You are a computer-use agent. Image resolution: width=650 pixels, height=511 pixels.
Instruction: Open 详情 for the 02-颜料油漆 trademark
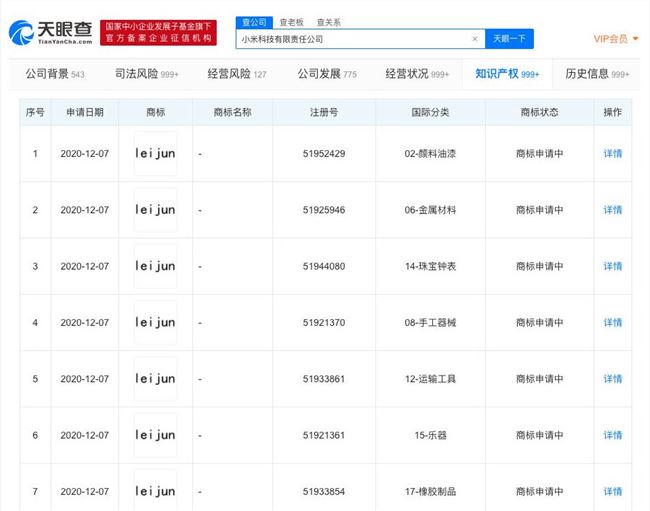click(x=613, y=154)
